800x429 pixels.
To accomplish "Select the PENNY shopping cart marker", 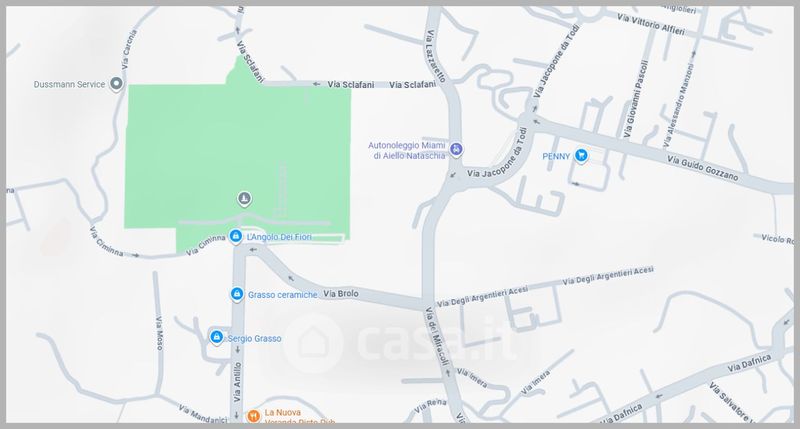I will (581, 156).
